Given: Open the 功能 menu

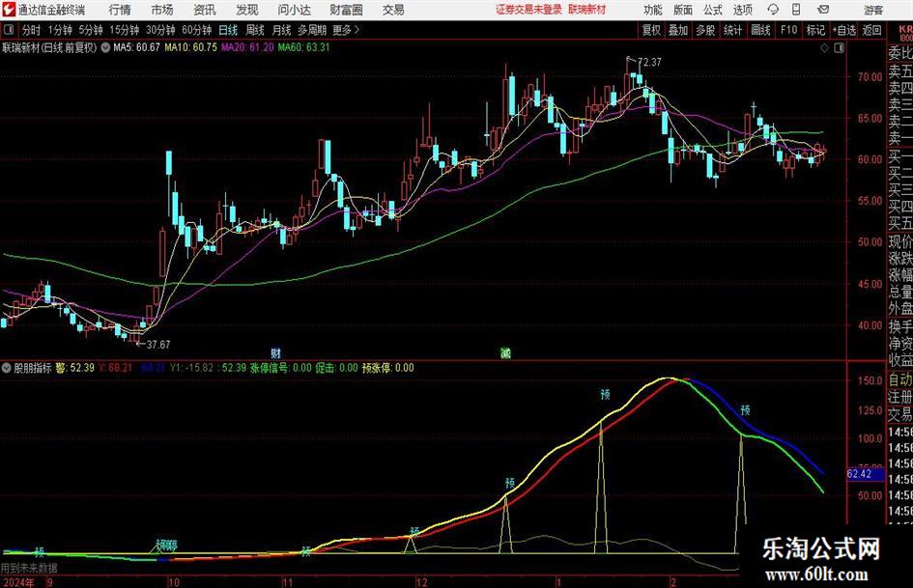Looking at the screenshot, I should 653,10.
